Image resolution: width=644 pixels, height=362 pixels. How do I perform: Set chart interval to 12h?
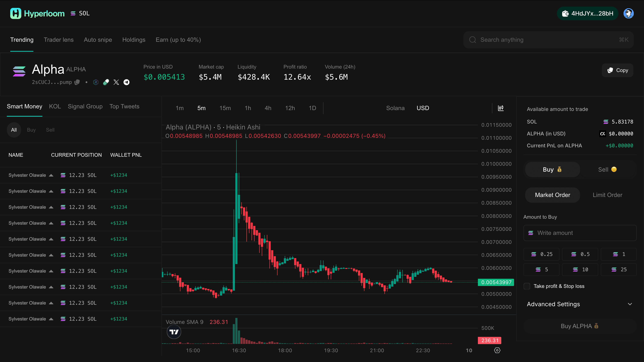(290, 108)
